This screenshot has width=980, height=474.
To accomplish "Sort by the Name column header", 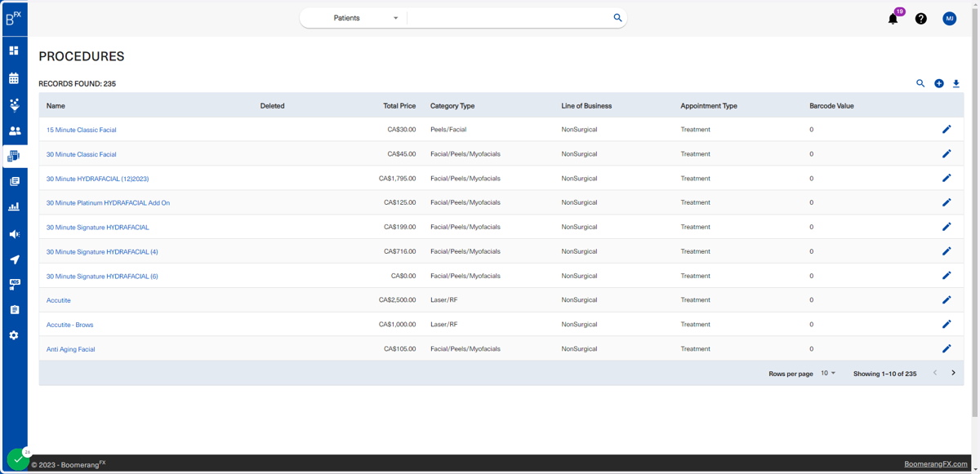I will click(x=56, y=106).
